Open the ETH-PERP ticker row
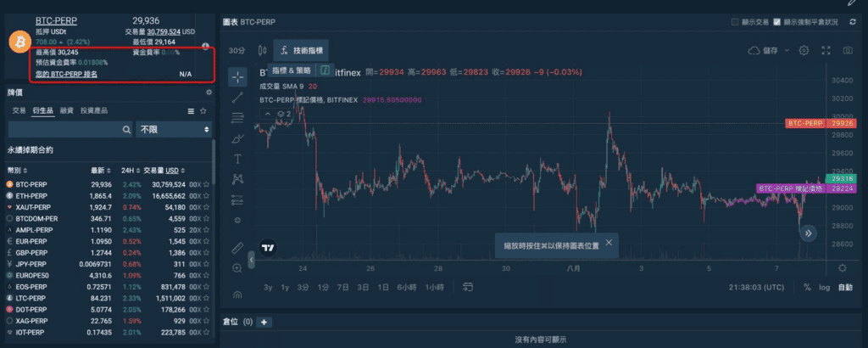The width and height of the screenshot is (868, 348). (x=108, y=195)
